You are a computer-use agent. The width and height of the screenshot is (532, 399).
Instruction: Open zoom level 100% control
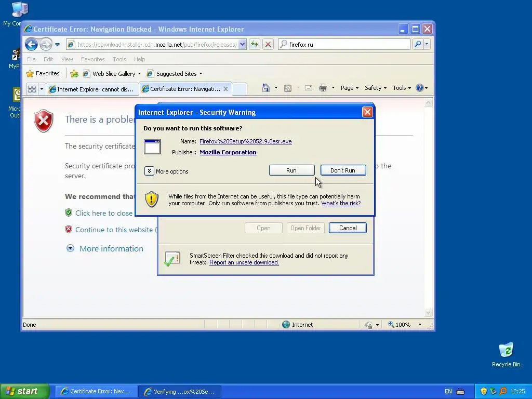400,325
